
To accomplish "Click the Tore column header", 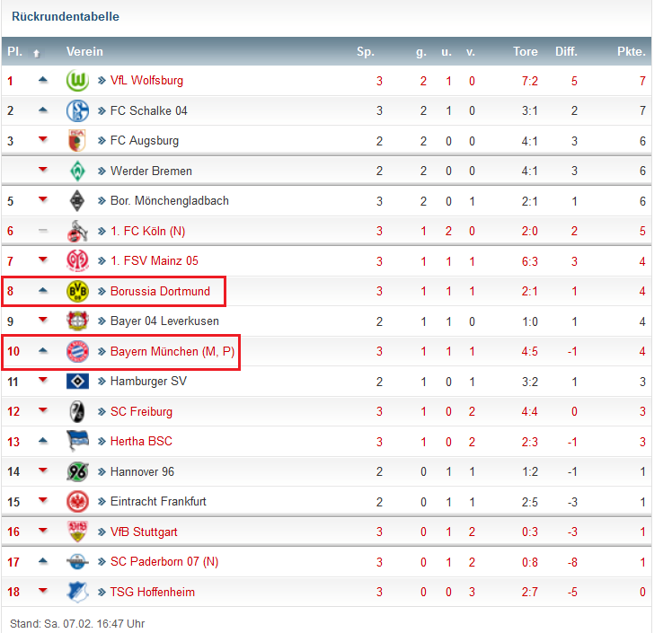I will coord(525,51).
